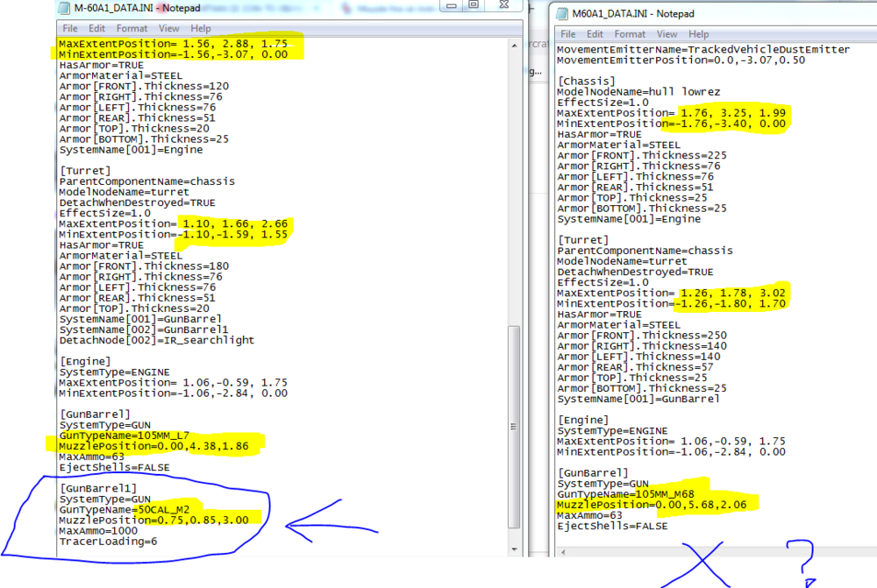Open Edit menu in M60A1_DATA.INI Notepad

pyautogui.click(x=595, y=34)
